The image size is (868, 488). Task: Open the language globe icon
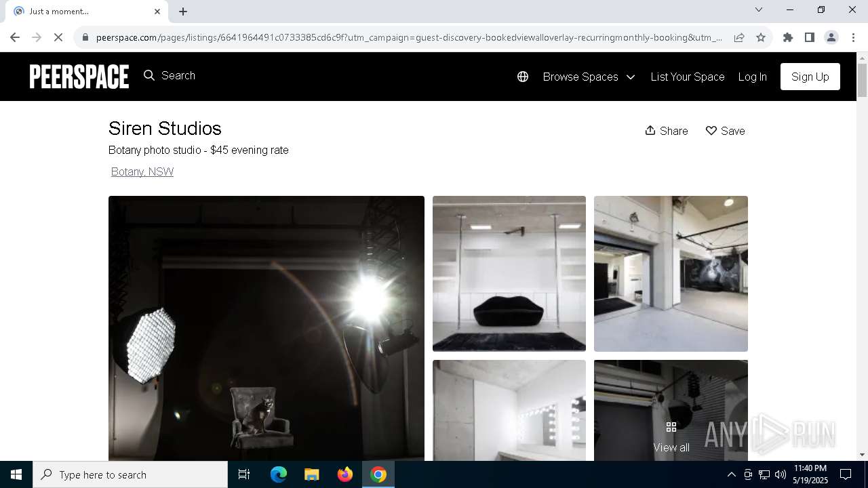point(523,77)
